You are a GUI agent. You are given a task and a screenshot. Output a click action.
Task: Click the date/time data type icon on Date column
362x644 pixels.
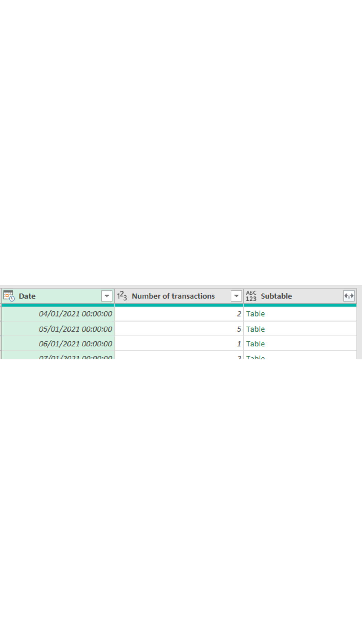pos(9,296)
